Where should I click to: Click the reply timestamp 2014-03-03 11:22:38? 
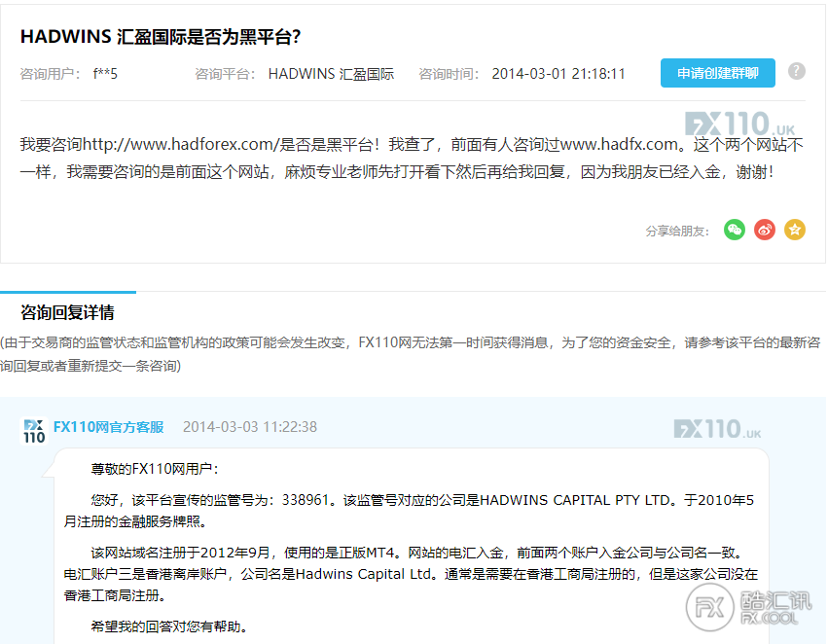pos(250,426)
